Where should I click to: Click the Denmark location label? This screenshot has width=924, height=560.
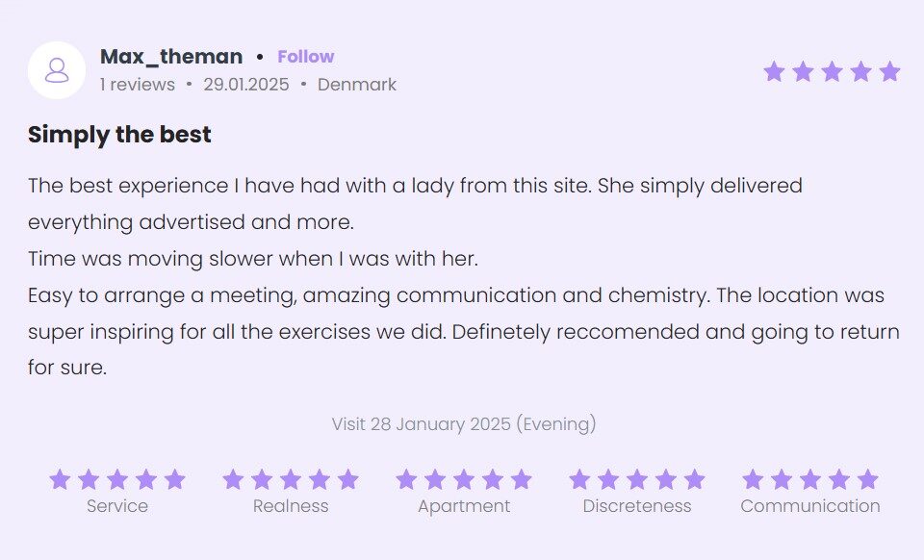click(x=357, y=85)
